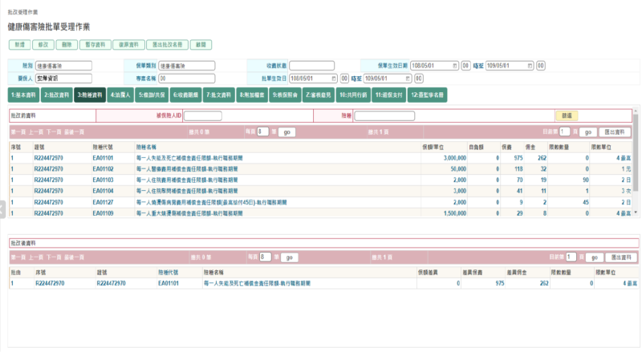
Task: Click 匯出資料 button in 批改後資料 grid
Action: pos(621,257)
